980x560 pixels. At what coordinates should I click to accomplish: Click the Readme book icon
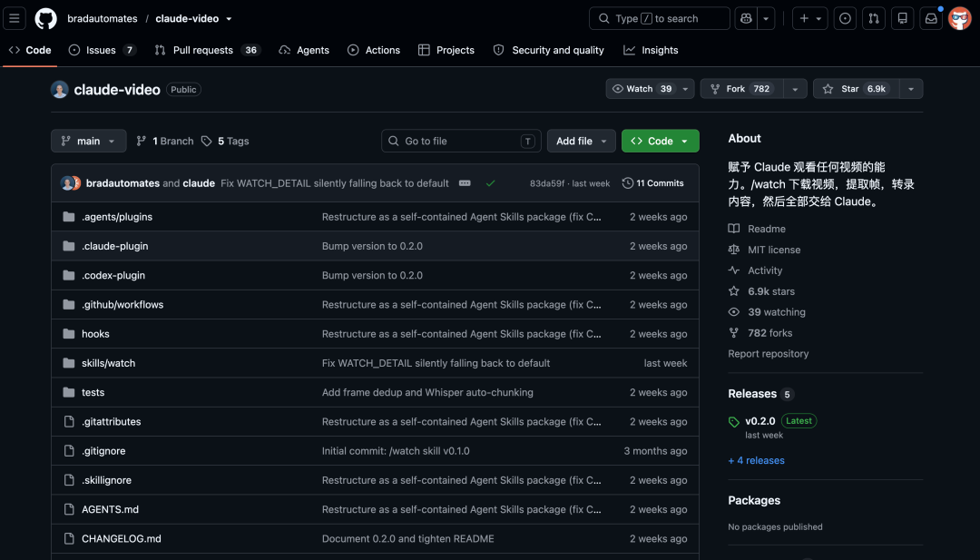[734, 229]
